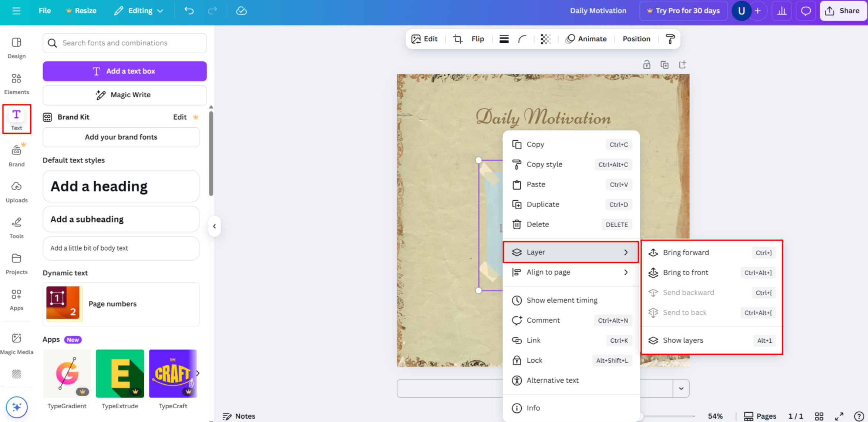Click the Undo icon in the top bar
The height and width of the screenshot is (422, 868).
click(189, 11)
